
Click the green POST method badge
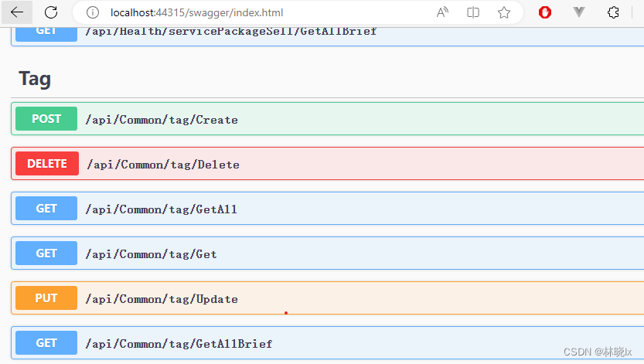[46, 119]
